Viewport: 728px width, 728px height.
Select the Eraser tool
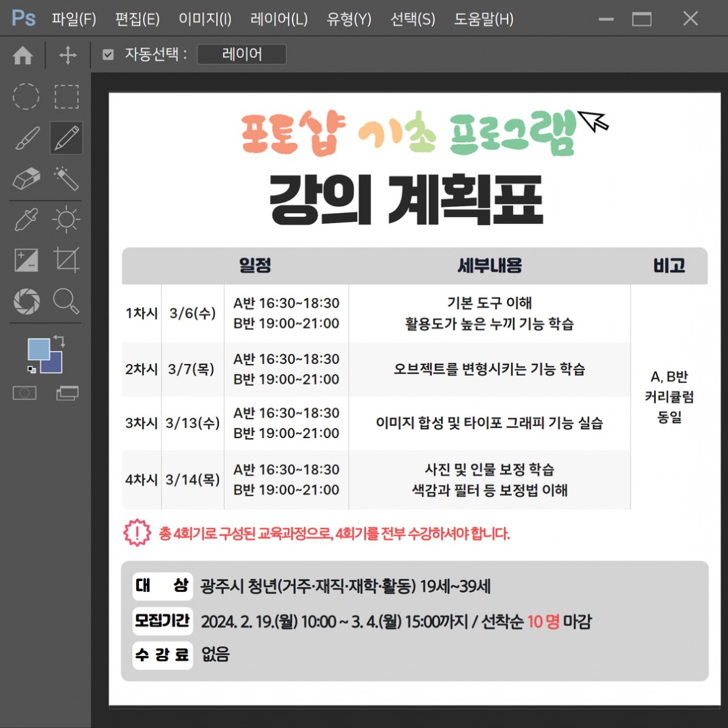[x=26, y=178]
